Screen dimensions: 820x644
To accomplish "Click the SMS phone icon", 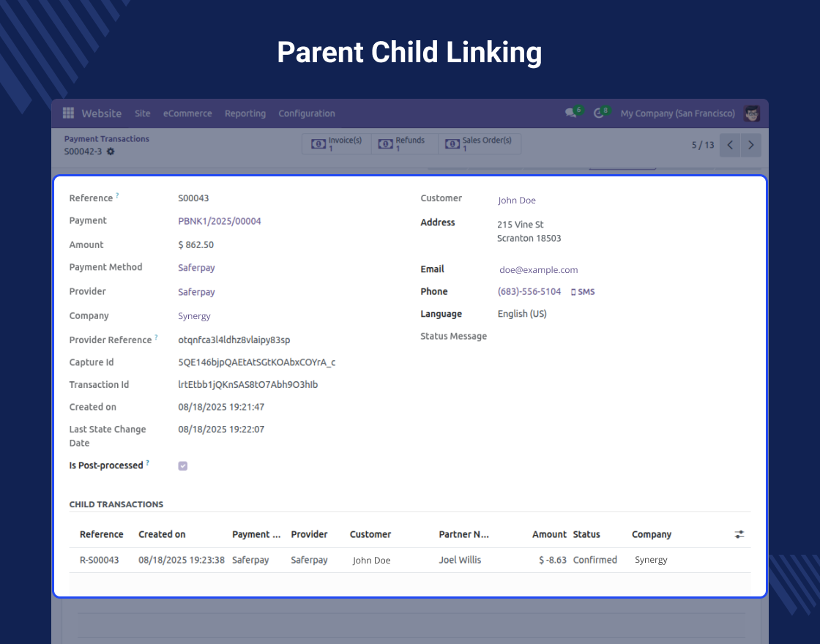I will 583,292.
